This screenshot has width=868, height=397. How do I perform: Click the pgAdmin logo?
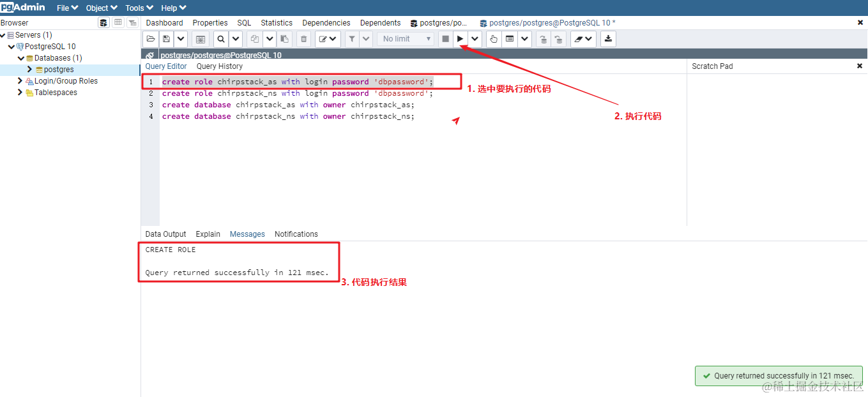click(x=23, y=8)
